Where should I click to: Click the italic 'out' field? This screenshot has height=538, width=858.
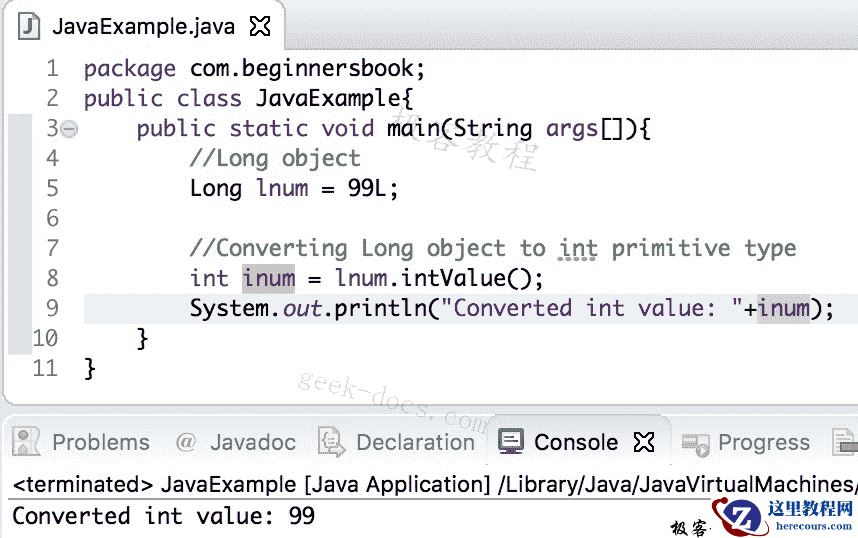click(302, 309)
